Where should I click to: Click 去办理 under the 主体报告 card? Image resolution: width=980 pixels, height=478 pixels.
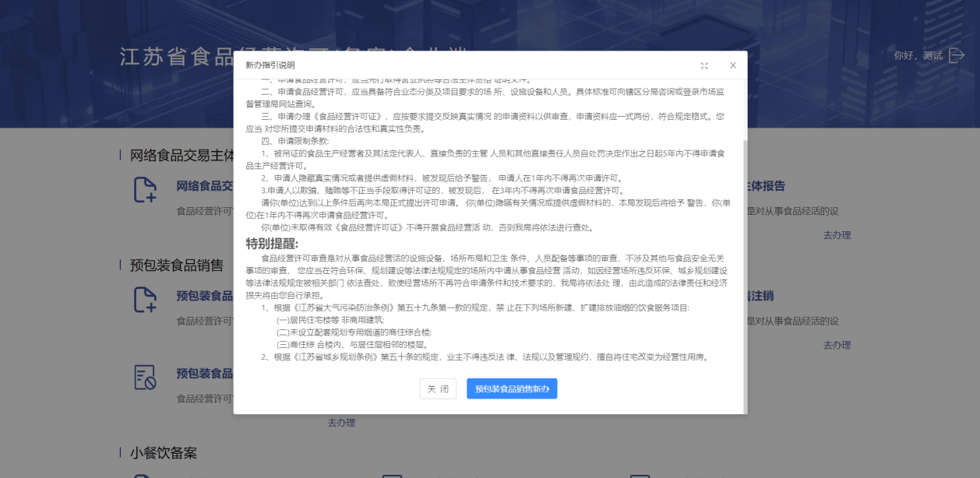coord(837,235)
